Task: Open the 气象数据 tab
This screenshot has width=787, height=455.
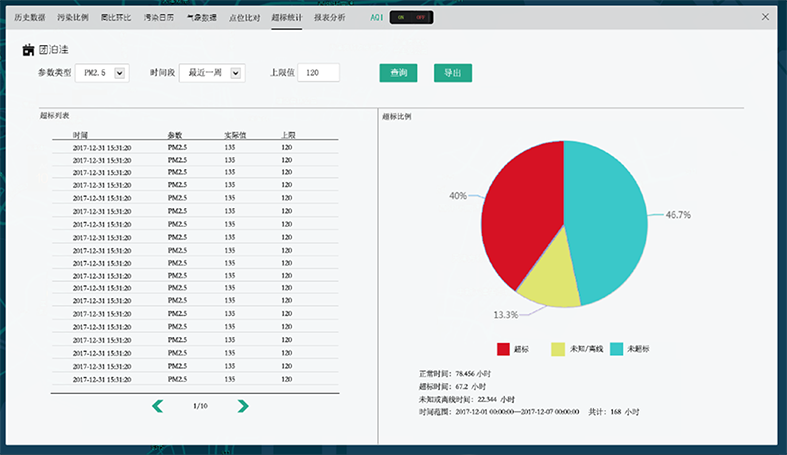Action: pyautogui.click(x=201, y=18)
